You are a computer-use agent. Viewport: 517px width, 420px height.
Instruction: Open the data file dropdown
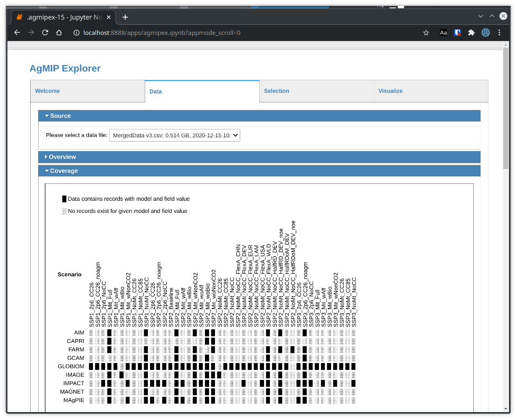[x=174, y=135]
